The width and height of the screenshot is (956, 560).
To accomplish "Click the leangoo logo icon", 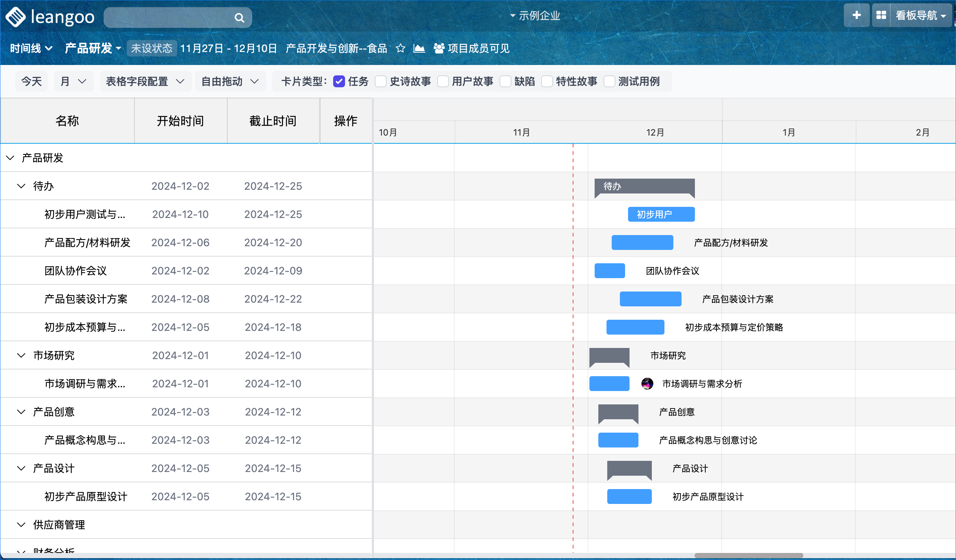I will [16, 17].
